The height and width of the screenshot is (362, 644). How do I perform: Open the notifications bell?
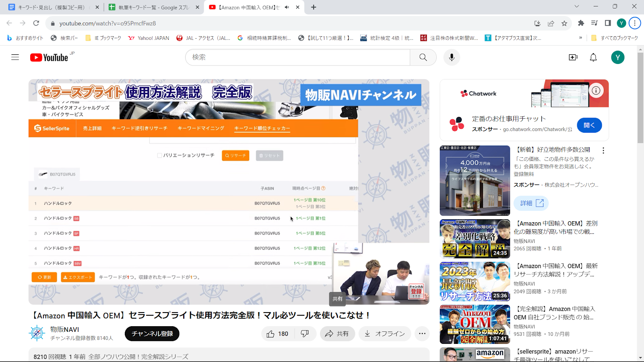point(593,57)
